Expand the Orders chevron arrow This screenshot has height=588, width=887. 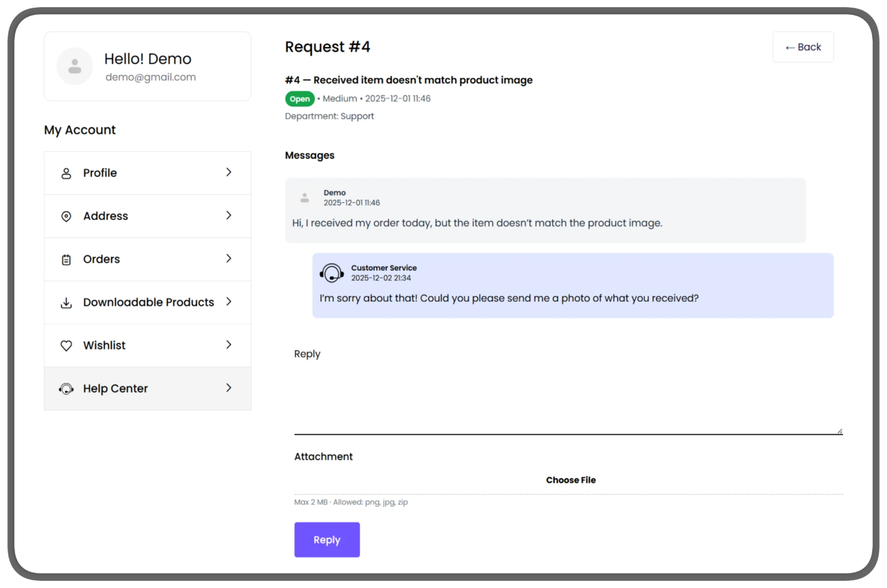click(x=229, y=259)
